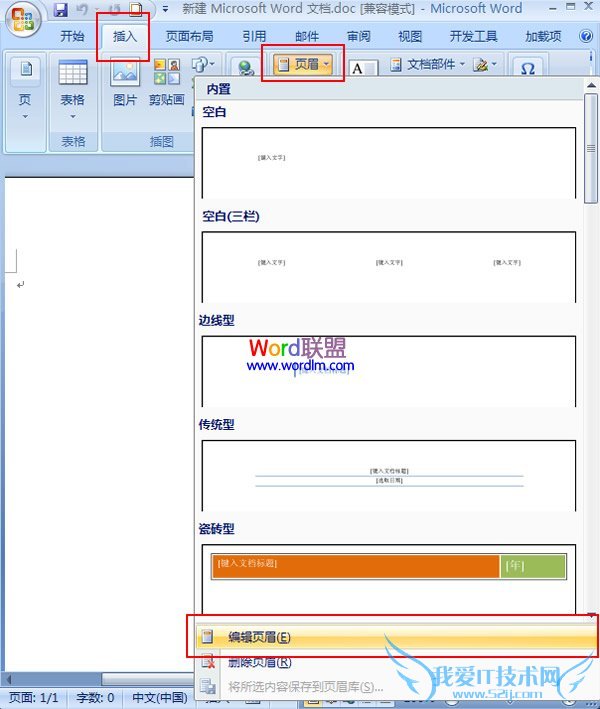Insert a table using 表格 icon
600x709 pixels.
[72, 83]
